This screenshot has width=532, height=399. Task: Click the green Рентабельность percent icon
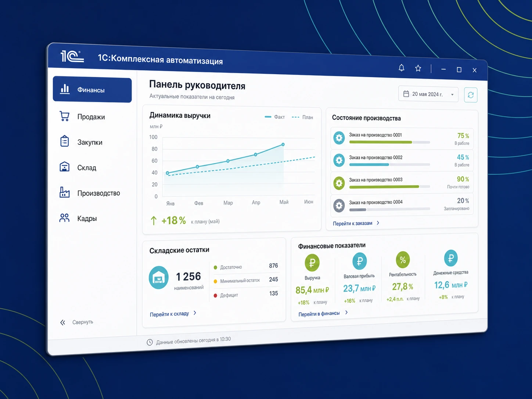pyautogui.click(x=403, y=260)
